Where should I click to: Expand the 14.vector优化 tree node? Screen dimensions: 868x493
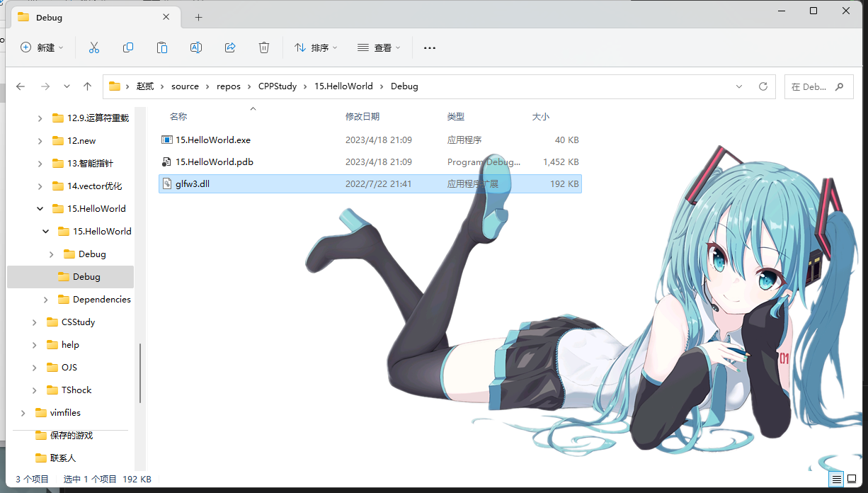pos(40,186)
